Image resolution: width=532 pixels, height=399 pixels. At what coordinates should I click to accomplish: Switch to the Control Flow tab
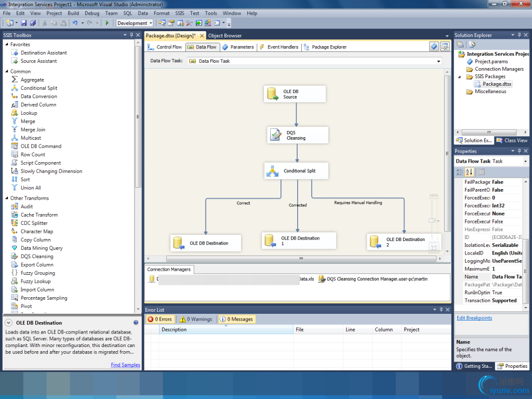coord(165,47)
